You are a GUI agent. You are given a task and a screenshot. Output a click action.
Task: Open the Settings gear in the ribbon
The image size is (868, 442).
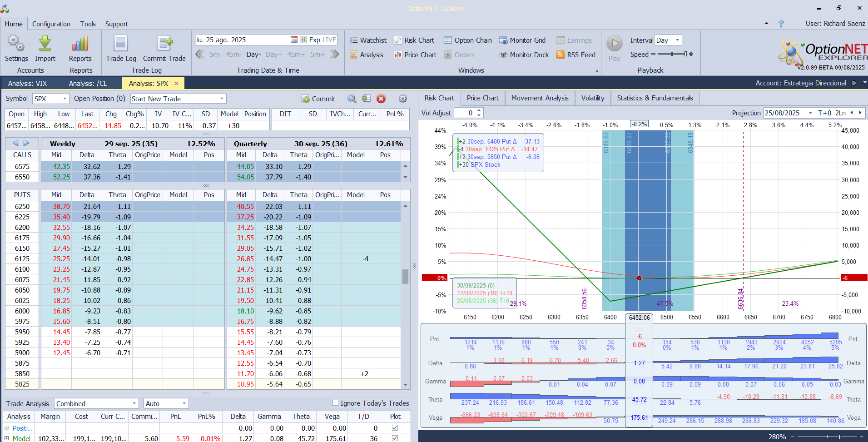(16, 44)
